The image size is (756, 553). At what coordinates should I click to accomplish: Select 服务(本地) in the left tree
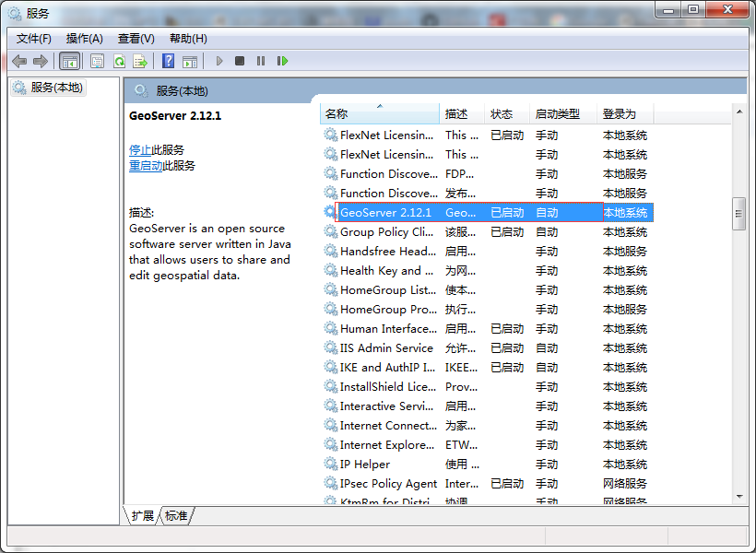pos(48,88)
